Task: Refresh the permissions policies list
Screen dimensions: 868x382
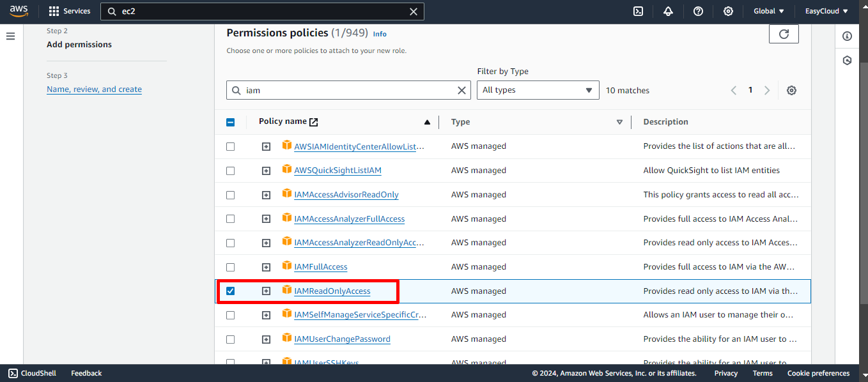Action: click(784, 34)
